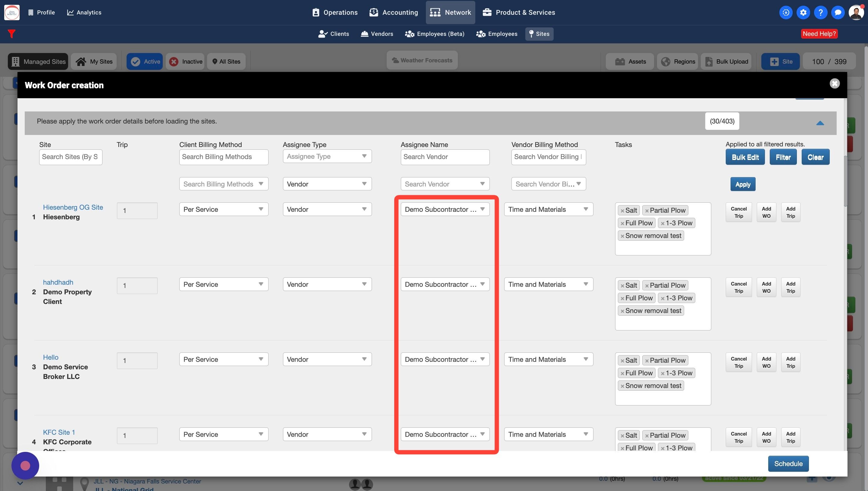Open the Hiesenberg OG Site link

[x=73, y=207]
